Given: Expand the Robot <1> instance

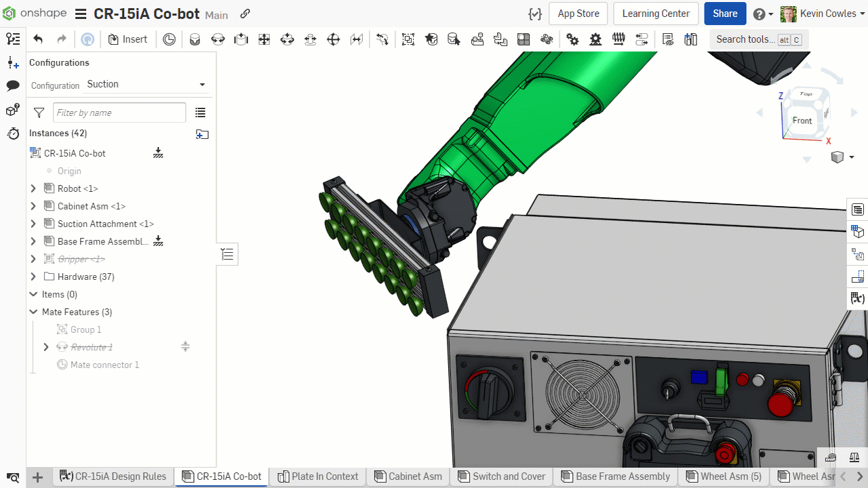Looking at the screenshot, I should [33, 188].
